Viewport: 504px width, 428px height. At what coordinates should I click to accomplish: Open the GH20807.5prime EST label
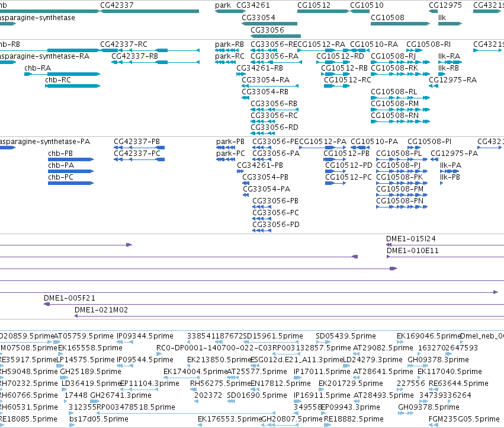pos(292,419)
